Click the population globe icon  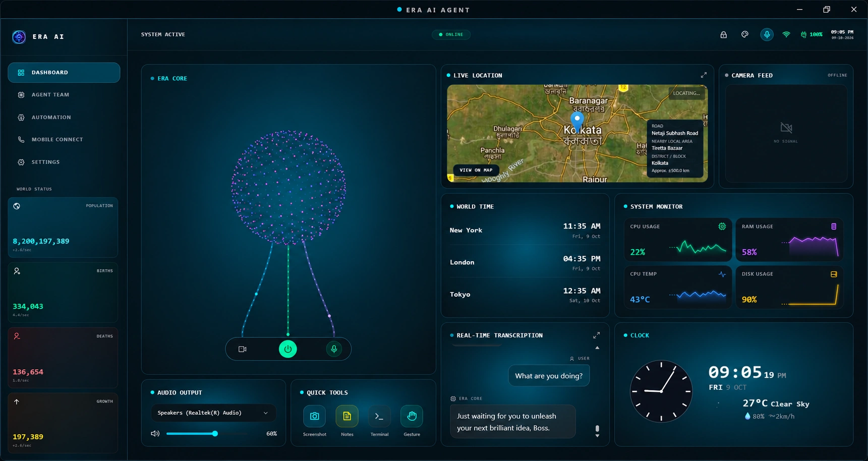[x=17, y=206]
